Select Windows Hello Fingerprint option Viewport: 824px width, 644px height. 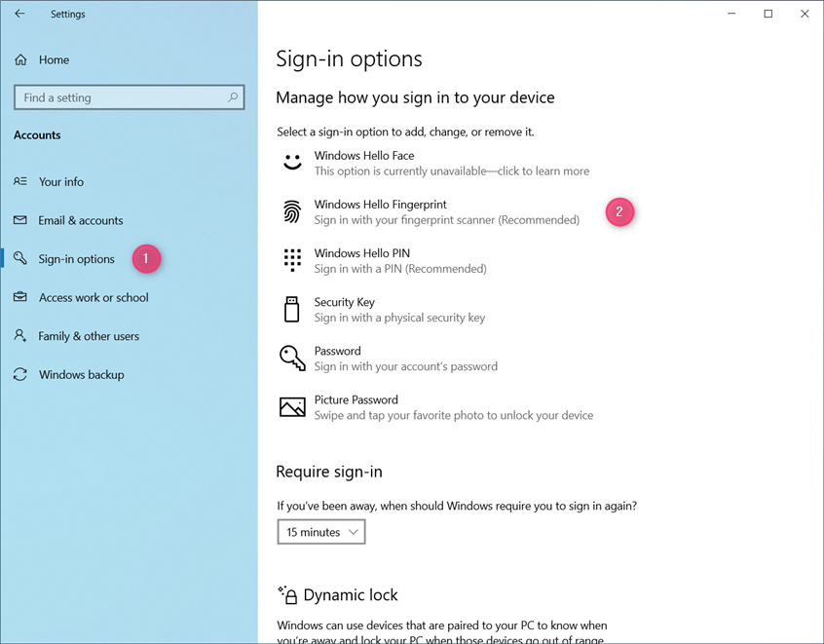[x=431, y=211]
